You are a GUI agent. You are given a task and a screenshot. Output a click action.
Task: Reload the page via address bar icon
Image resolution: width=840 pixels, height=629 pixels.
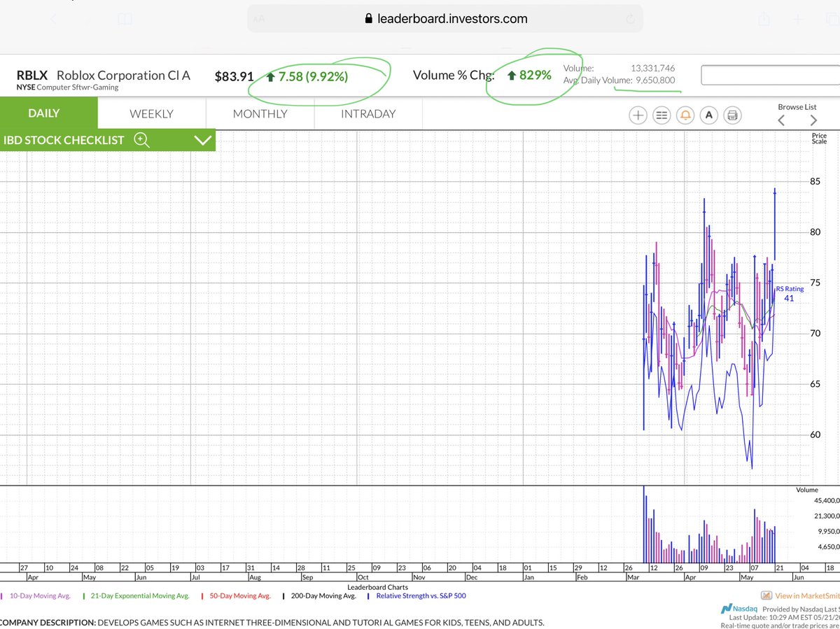(631, 19)
